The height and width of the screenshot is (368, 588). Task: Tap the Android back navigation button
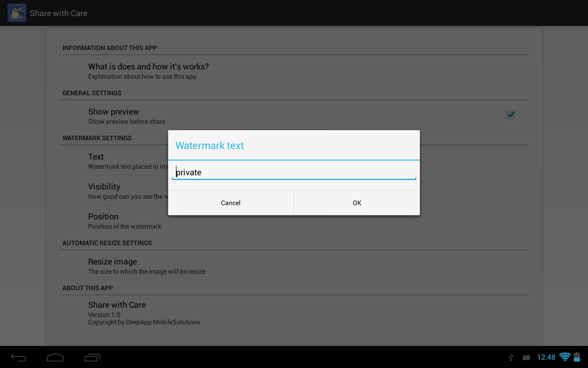pyautogui.click(x=18, y=357)
